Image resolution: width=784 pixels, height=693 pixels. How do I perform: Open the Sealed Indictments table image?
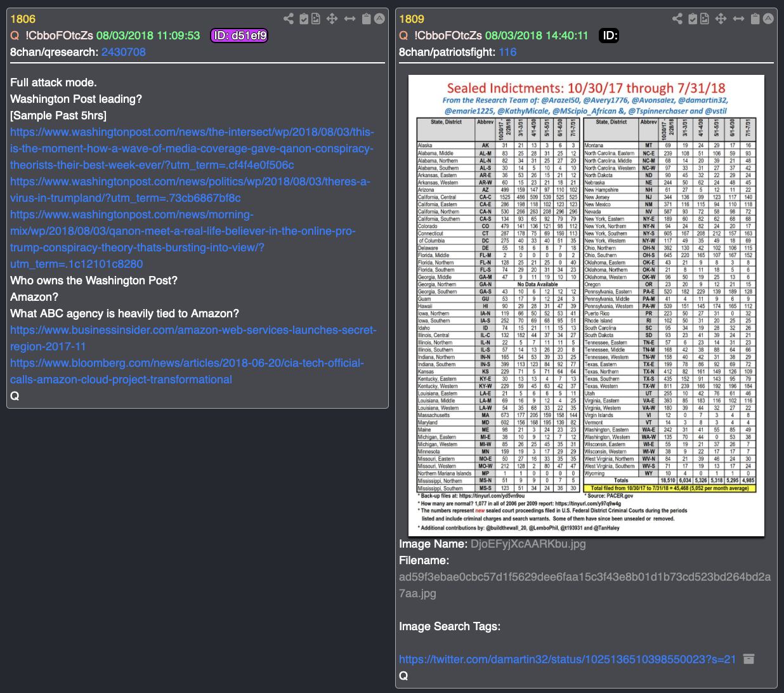point(586,305)
